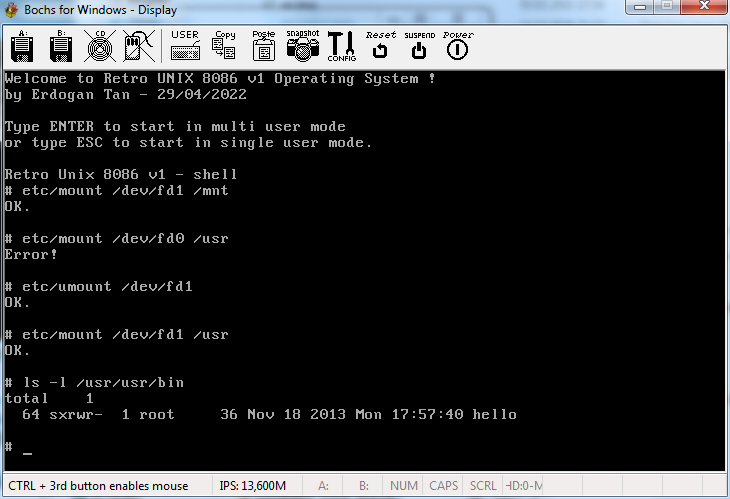
Task: Toggle mouse capture icon in toolbar
Action: (138, 45)
